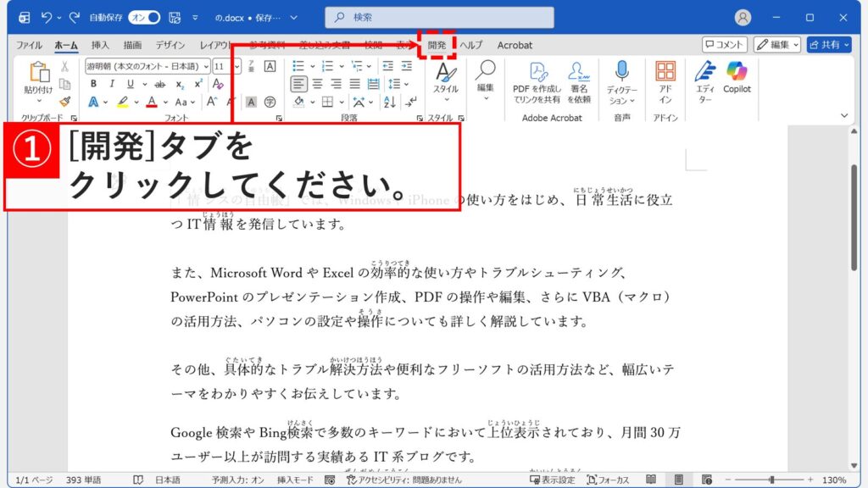Switch to the 開発 tab
868x488 pixels.
tap(435, 45)
